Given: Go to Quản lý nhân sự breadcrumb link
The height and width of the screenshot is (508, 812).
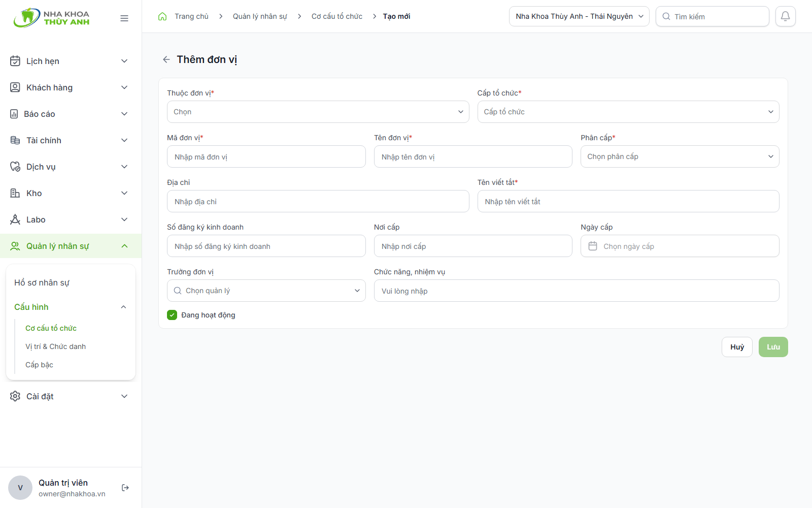Looking at the screenshot, I should pos(260,16).
